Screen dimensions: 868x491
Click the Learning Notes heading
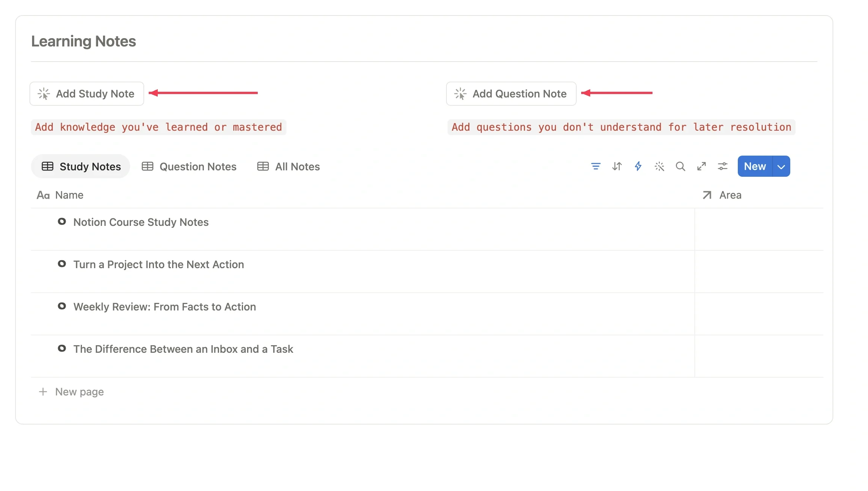[83, 41]
